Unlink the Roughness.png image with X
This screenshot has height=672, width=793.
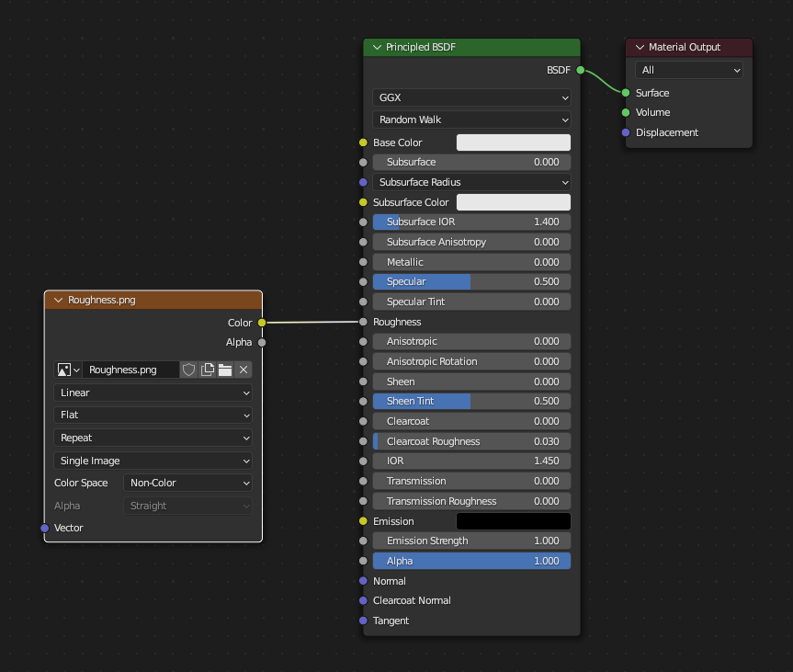tap(244, 370)
